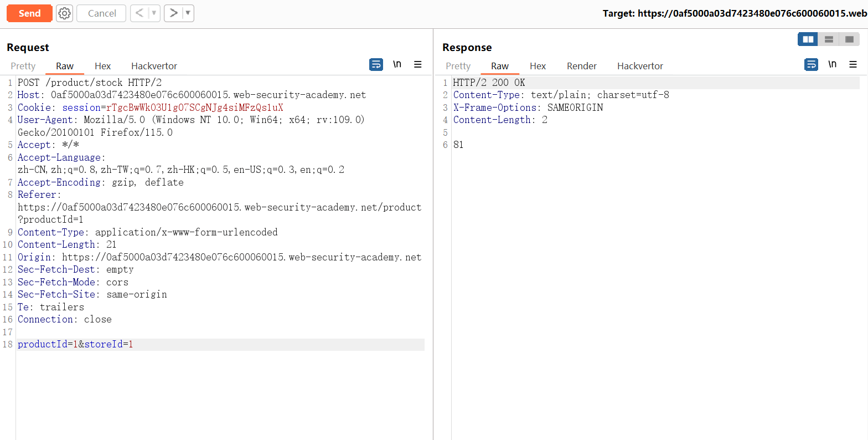This screenshot has height=440, width=868.
Task: Go forward to next request in history
Action: pos(174,13)
